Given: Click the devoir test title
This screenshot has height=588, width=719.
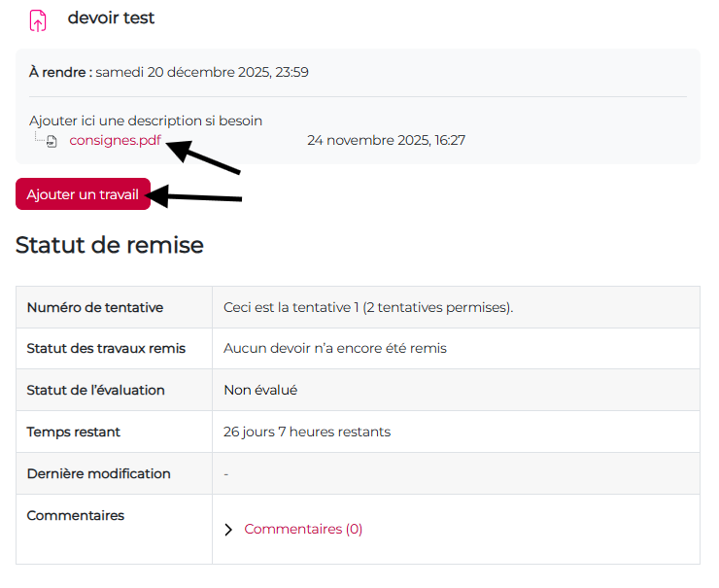Looking at the screenshot, I should [111, 18].
